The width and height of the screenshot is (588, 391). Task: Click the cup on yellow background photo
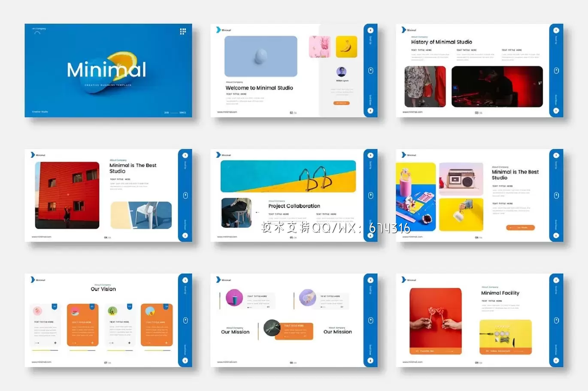(461, 215)
